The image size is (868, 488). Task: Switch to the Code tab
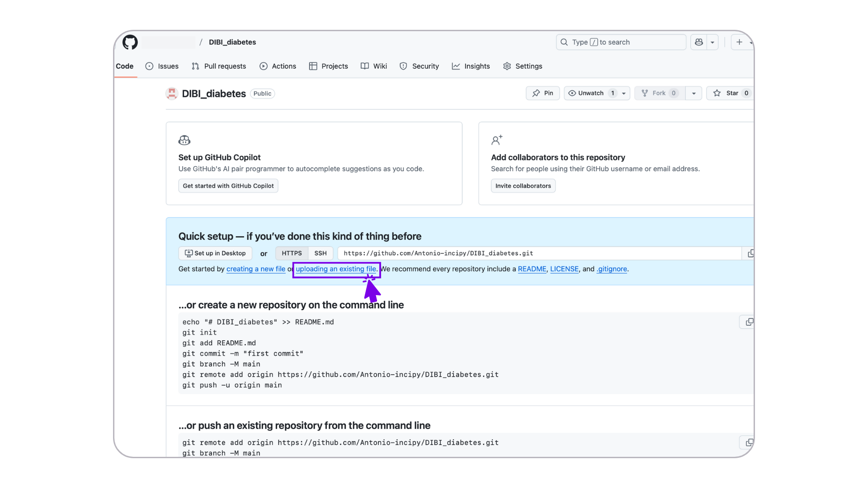coord(125,66)
